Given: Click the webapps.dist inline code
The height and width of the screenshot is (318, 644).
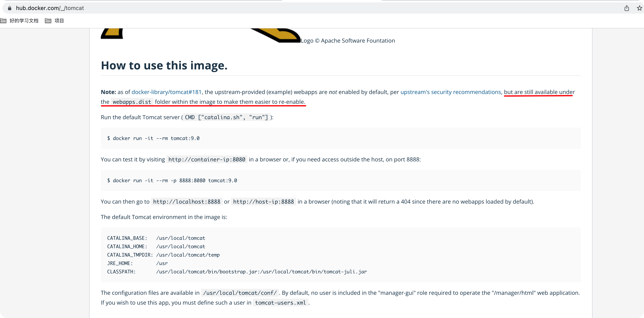Looking at the screenshot, I should pos(132,102).
